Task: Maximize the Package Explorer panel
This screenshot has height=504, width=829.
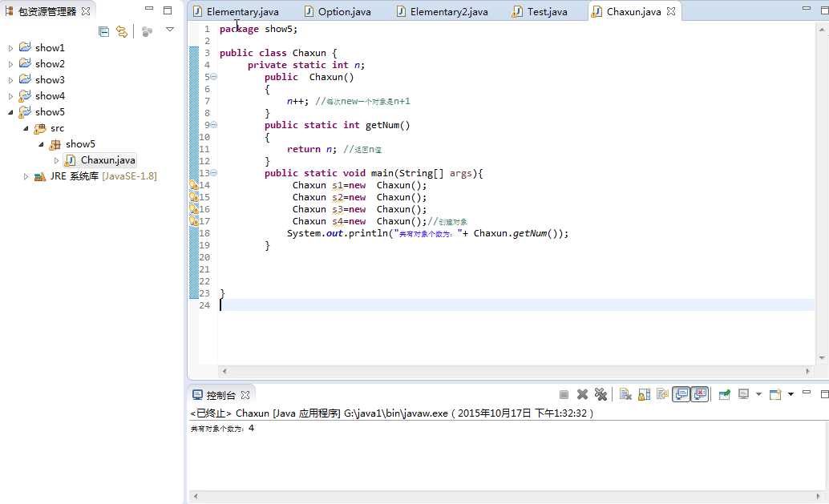Action: coord(168,10)
